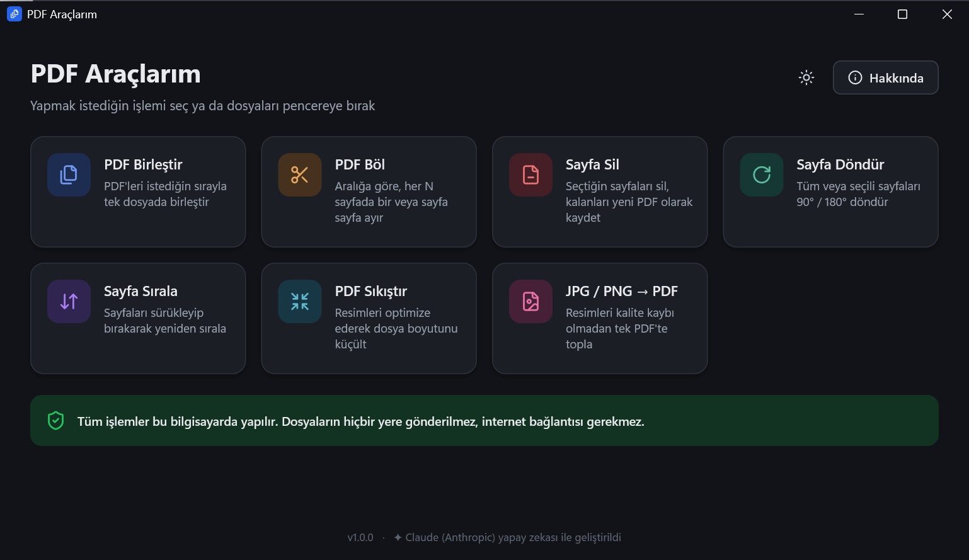Click the info circle icon in Hakkında

[x=855, y=77]
